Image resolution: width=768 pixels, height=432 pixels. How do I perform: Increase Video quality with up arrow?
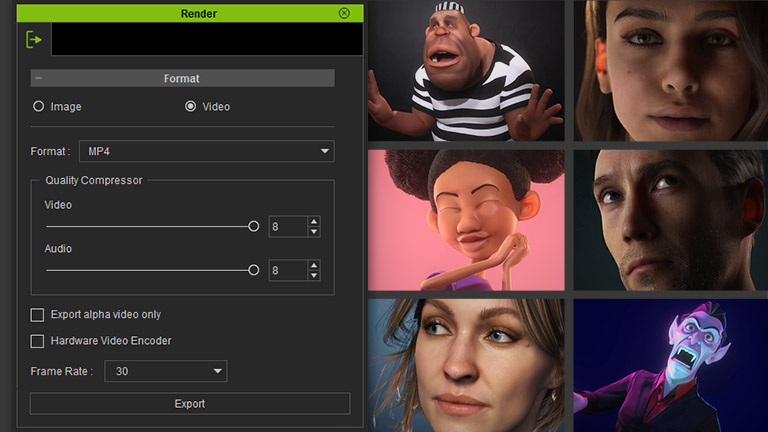[314, 222]
